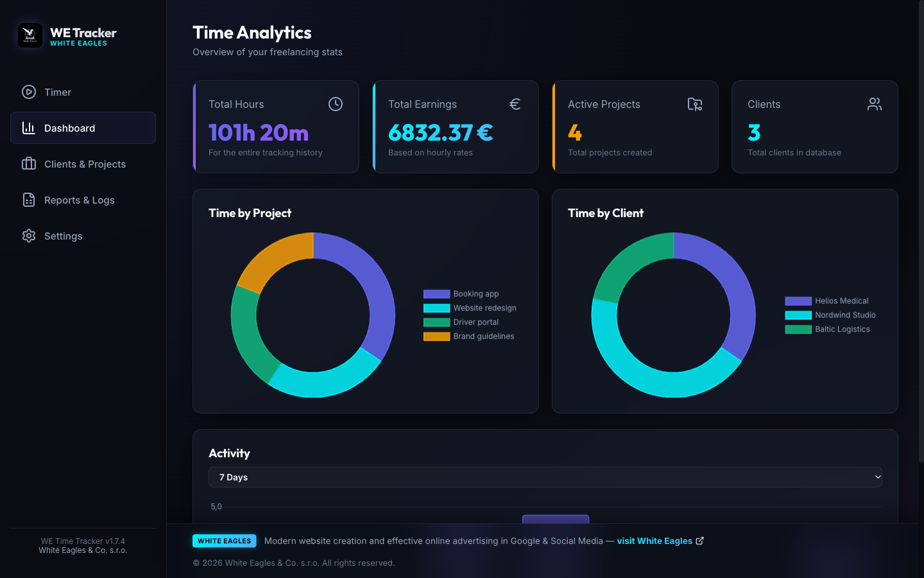Click the Time by Project title
The image size is (924, 578).
pyautogui.click(x=250, y=213)
